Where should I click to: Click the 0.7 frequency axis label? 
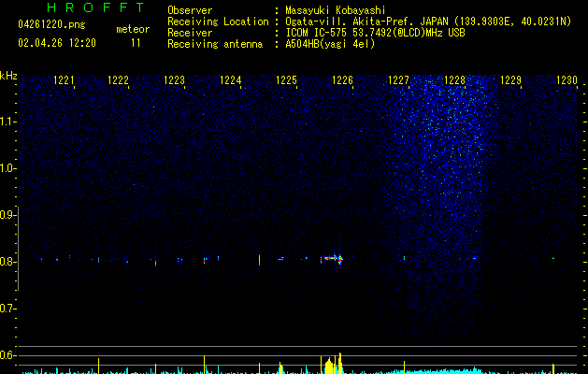7,309
